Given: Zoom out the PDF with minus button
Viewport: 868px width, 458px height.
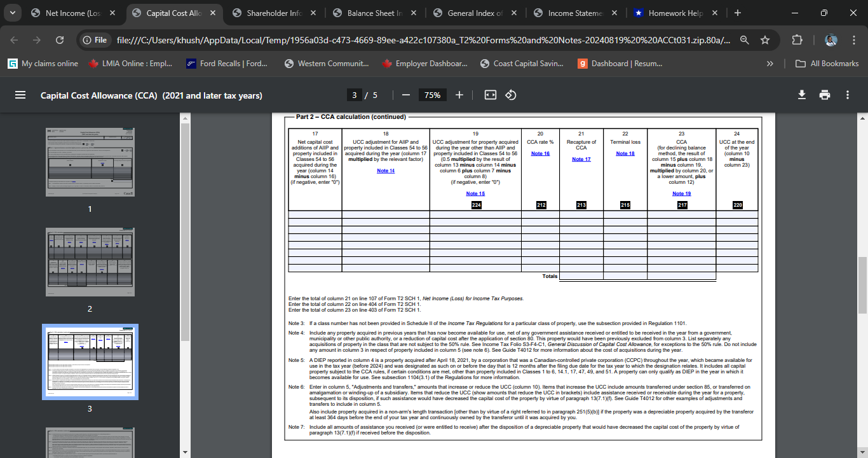Looking at the screenshot, I should point(405,95).
